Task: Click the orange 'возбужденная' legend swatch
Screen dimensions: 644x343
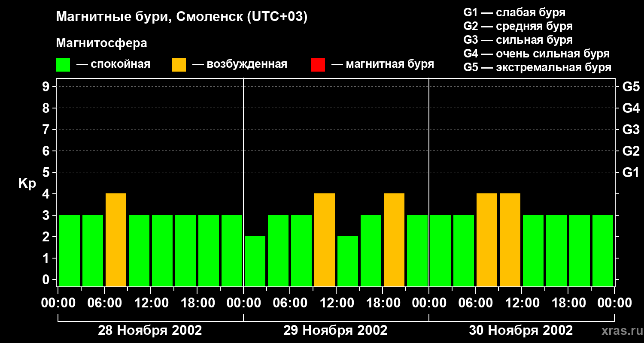Action: click(179, 65)
